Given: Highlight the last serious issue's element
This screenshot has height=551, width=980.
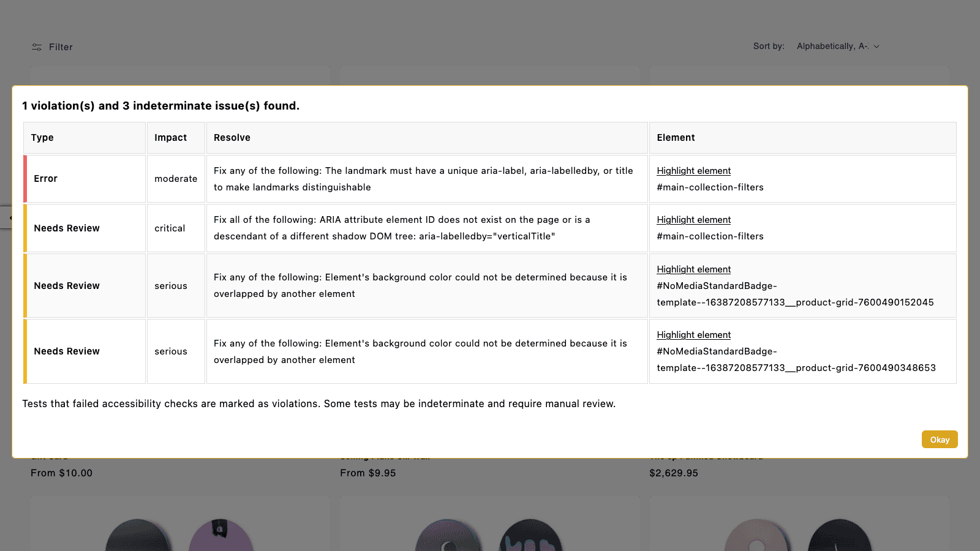Looking at the screenshot, I should tap(693, 335).
